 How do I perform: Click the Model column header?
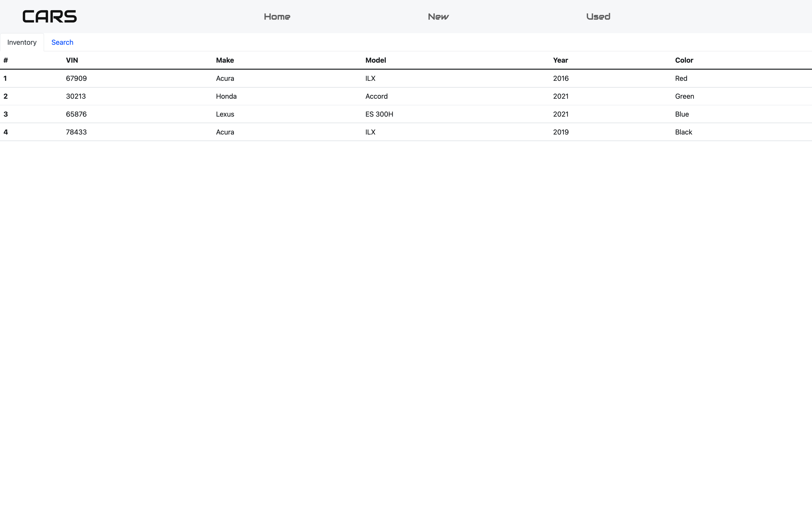point(376,60)
